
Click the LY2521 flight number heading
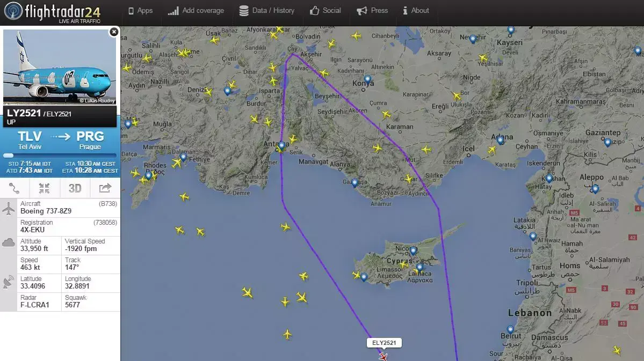click(24, 113)
